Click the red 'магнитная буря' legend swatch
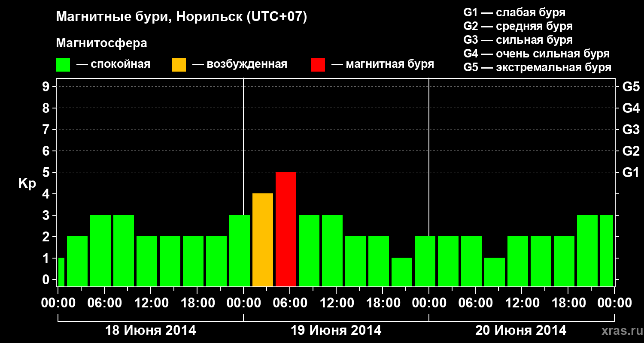 pos(318,65)
